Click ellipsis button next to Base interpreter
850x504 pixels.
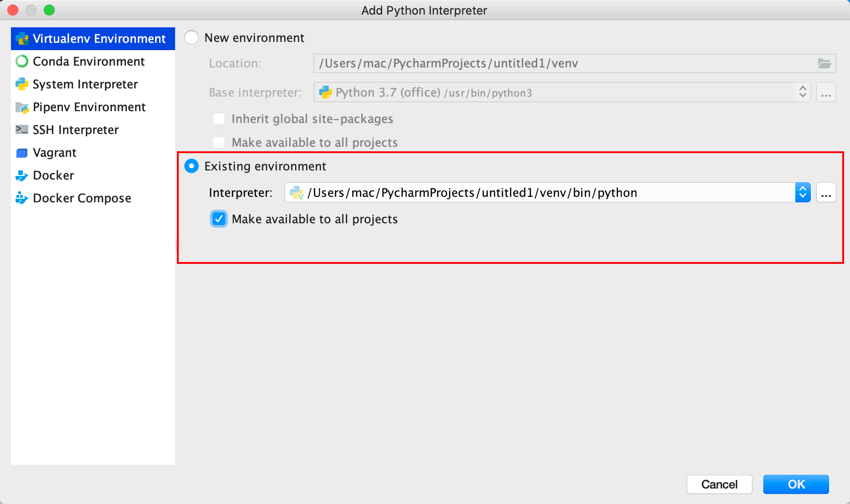(826, 93)
